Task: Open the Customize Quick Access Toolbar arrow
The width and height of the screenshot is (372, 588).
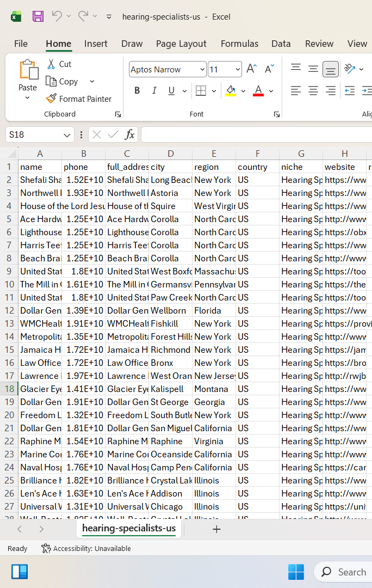Action: [x=109, y=17]
